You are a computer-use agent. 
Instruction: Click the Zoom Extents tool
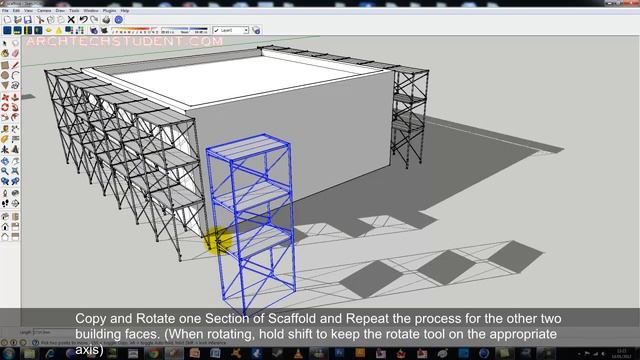coord(15,171)
